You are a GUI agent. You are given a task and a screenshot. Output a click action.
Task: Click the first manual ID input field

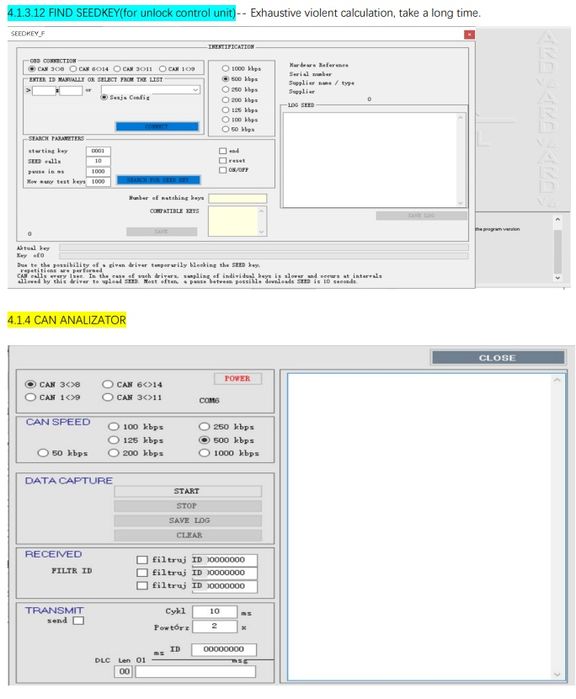[44, 90]
